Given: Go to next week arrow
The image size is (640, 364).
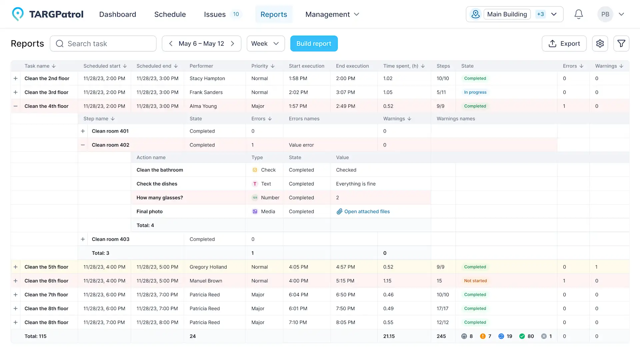Looking at the screenshot, I should coord(233,44).
